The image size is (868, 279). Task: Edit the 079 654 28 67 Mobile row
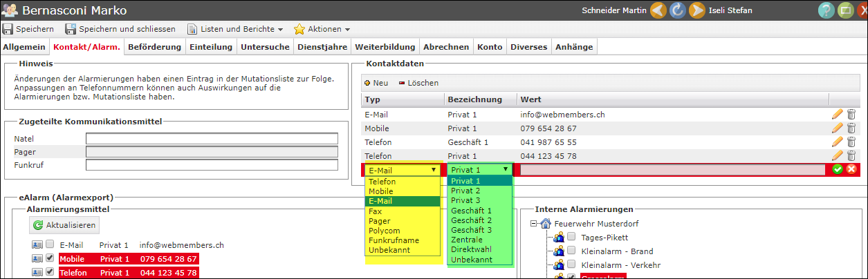[838, 128]
